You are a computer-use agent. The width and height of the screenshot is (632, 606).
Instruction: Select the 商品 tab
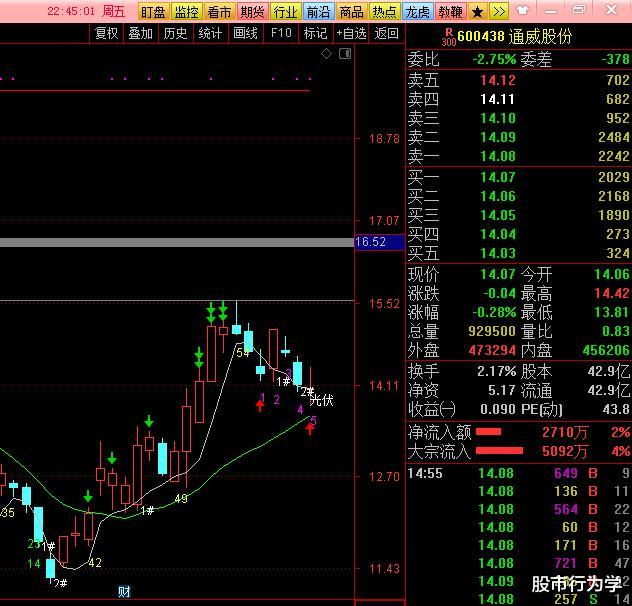coord(351,12)
